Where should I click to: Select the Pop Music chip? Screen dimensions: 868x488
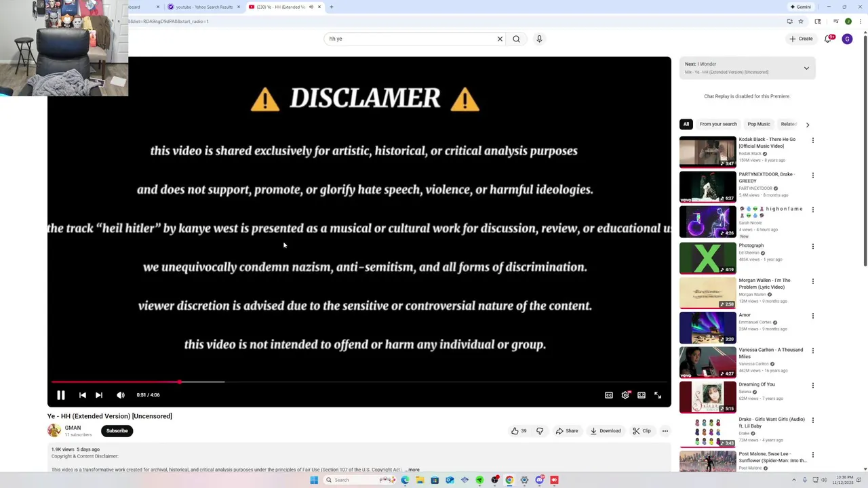pos(759,124)
